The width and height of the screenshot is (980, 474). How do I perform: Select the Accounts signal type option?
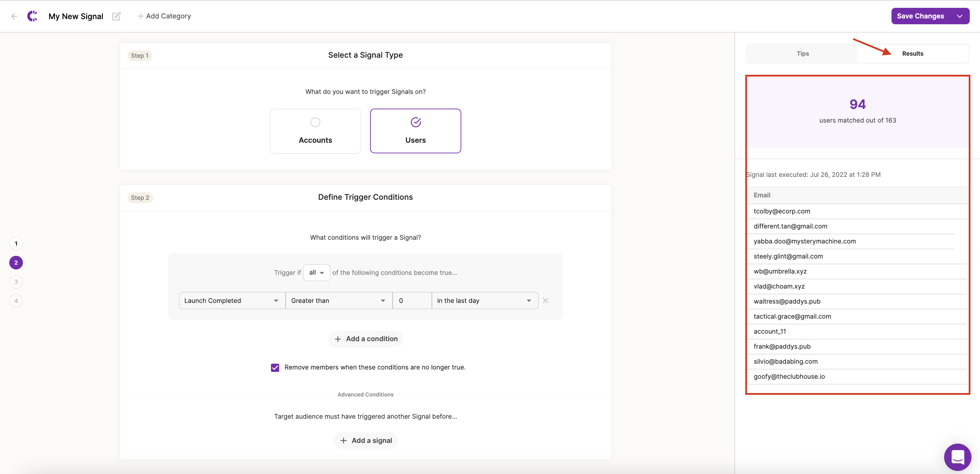(x=315, y=131)
